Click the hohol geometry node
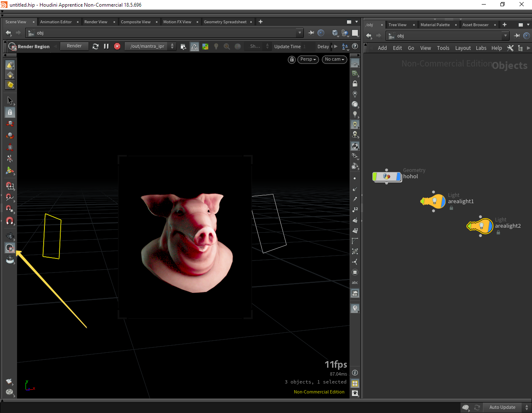Screen dimensions: 532x413 (x=387, y=177)
